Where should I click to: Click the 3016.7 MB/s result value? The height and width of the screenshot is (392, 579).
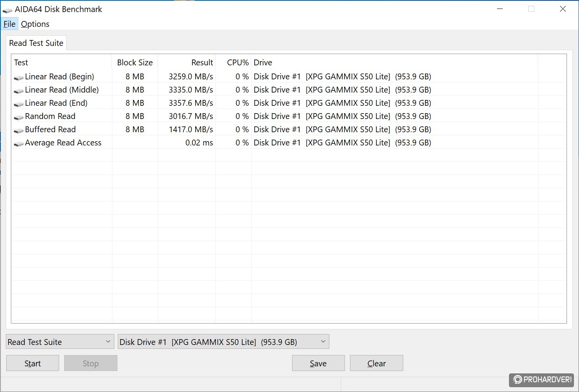(x=191, y=116)
